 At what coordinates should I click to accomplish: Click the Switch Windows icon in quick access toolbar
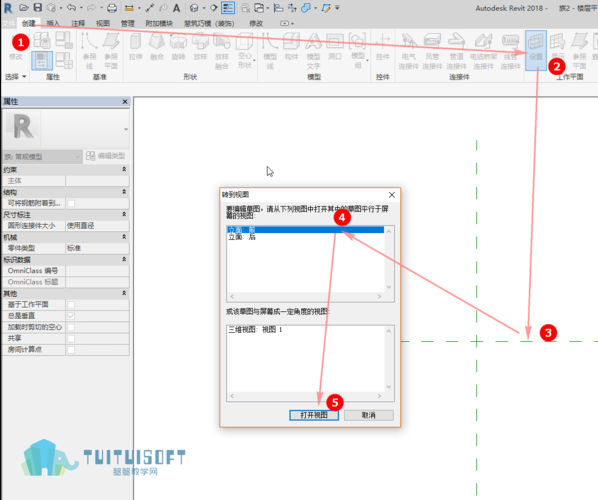(x=259, y=8)
